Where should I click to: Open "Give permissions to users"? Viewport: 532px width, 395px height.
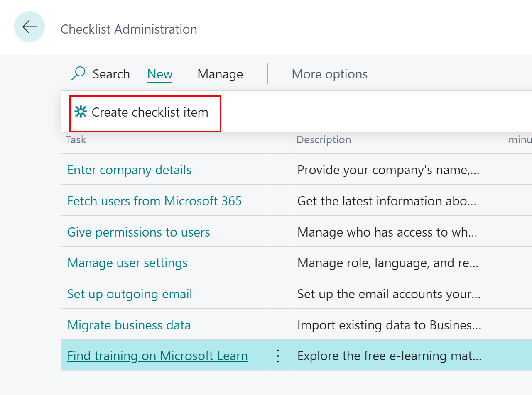[138, 232]
